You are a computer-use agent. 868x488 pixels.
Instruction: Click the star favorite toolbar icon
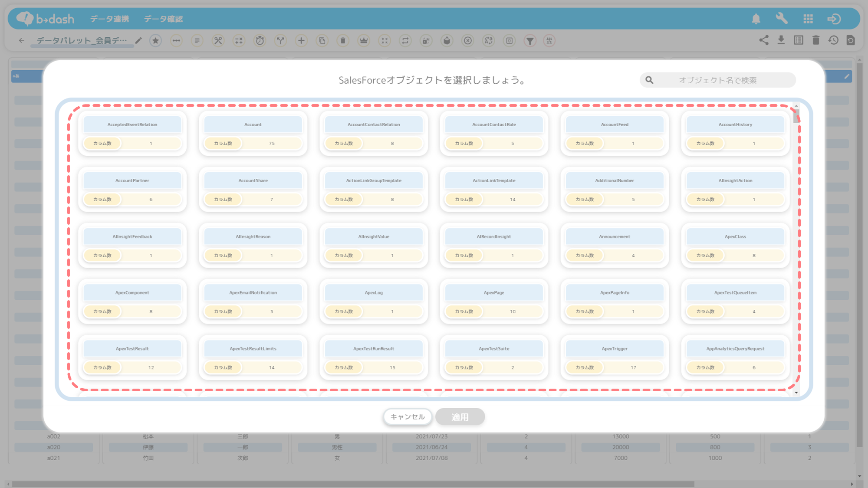[155, 40]
